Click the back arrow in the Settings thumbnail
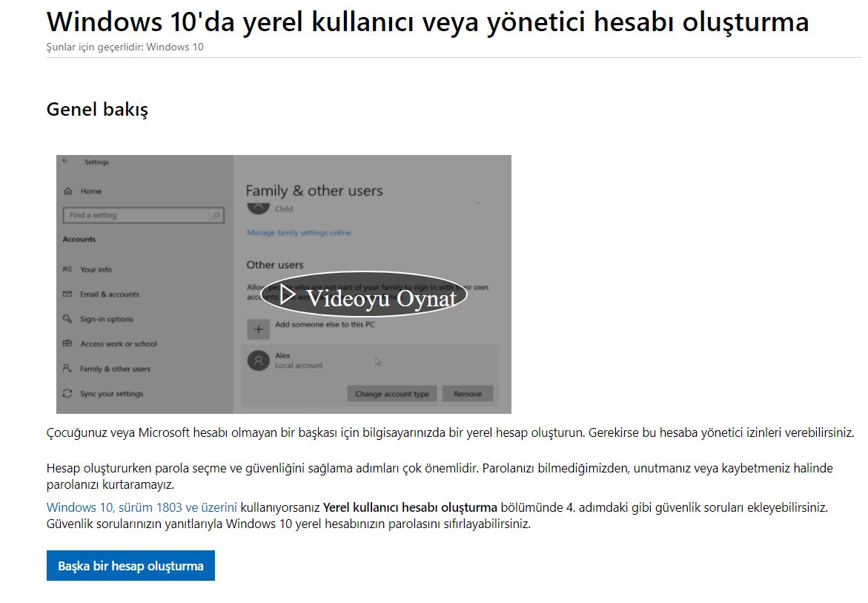 click(65, 161)
